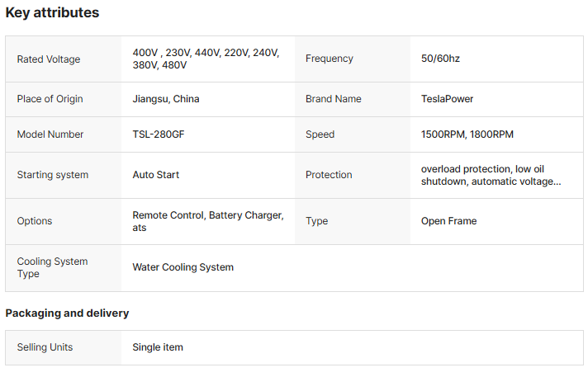Select the Cooling System Type label
This screenshot has width=588, height=377.
point(53,267)
